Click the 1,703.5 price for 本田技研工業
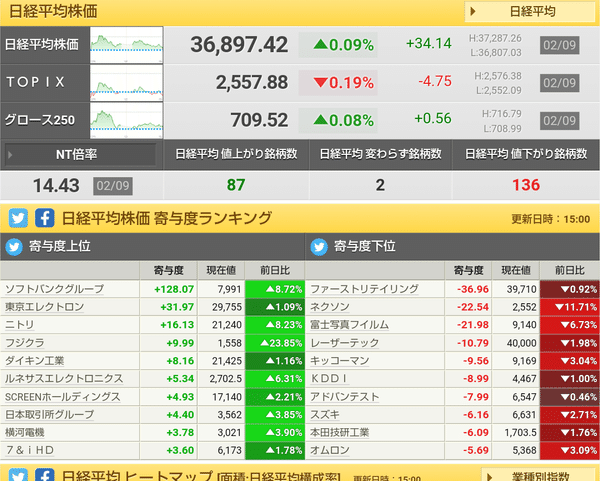Image resolution: width=600 pixels, height=481 pixels. coord(520,433)
